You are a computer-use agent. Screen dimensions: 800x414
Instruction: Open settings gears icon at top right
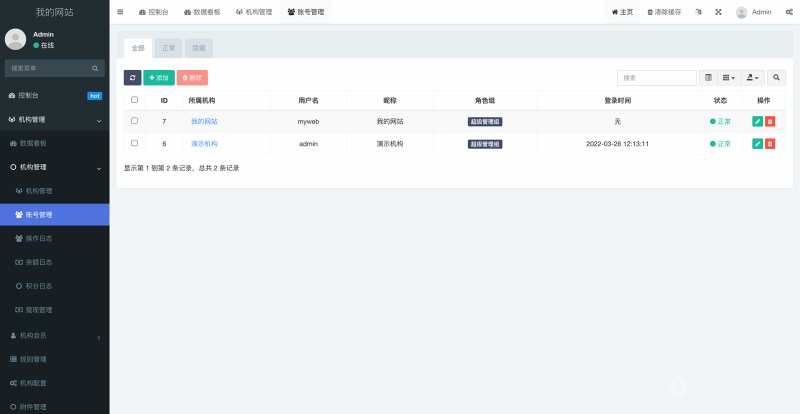[x=789, y=12]
